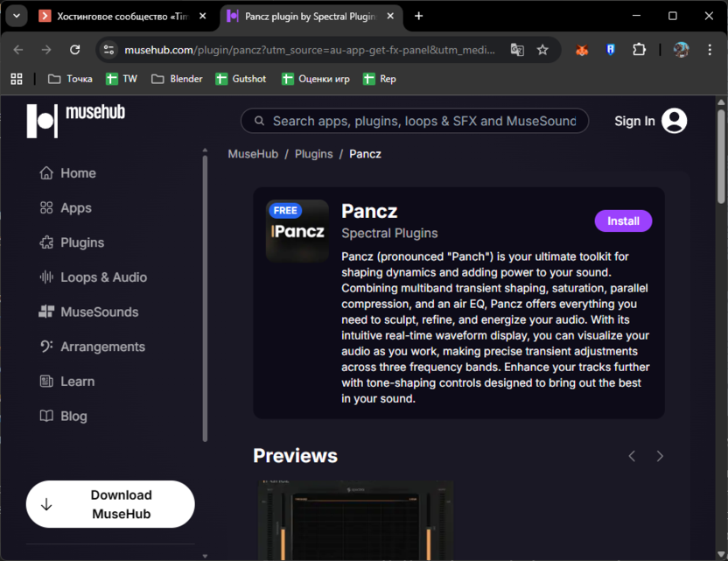This screenshot has height=561, width=728.
Task: Open the TW bookmark
Action: click(122, 79)
